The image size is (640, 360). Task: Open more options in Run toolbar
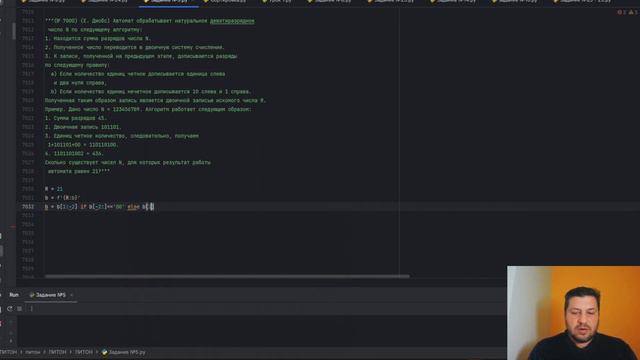[x=31, y=309]
